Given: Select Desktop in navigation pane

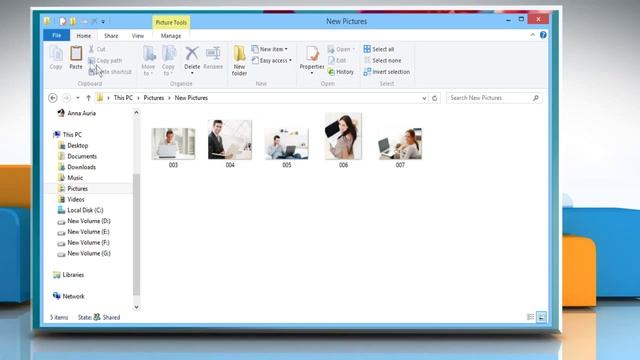Looking at the screenshot, I should (x=78, y=145).
